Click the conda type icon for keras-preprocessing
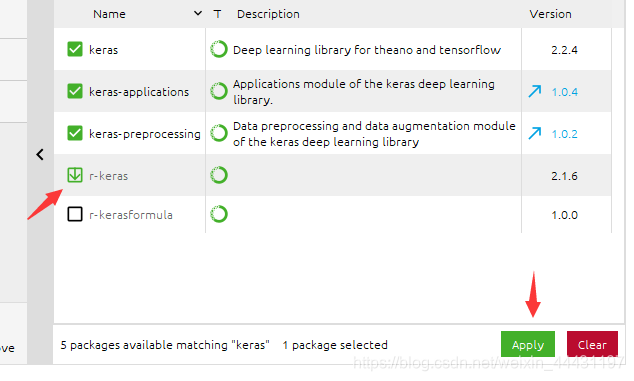This screenshot has width=634, height=381. pos(219,133)
